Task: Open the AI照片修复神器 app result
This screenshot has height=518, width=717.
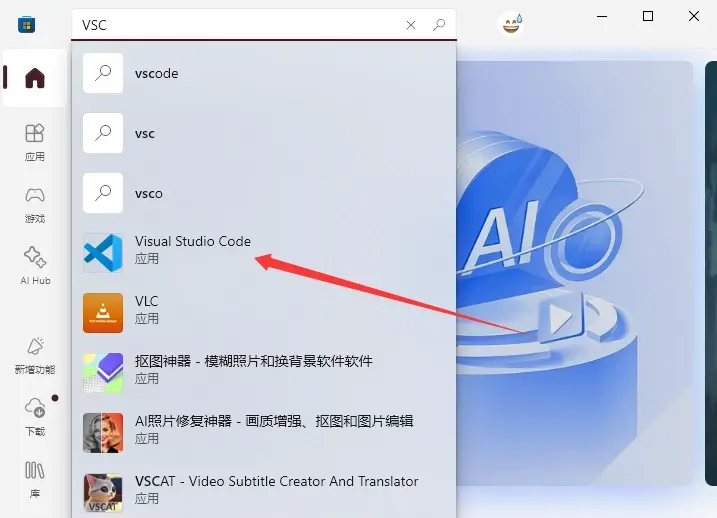Action: point(264,433)
